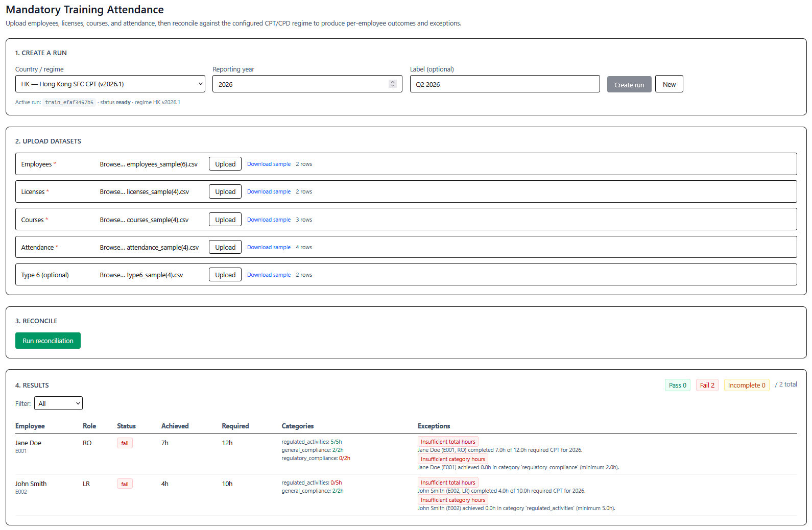Click Jane Doe's regulated_activities: 5/5h entry

point(312,442)
